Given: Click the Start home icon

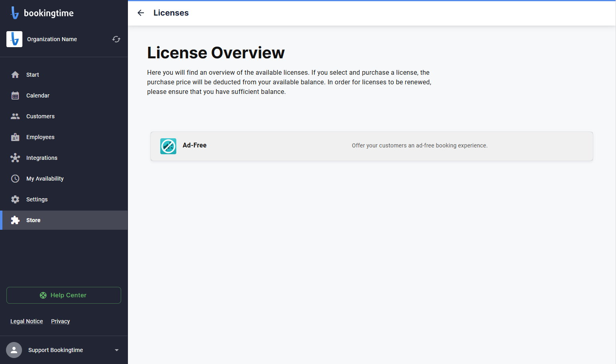Looking at the screenshot, I should [x=15, y=75].
